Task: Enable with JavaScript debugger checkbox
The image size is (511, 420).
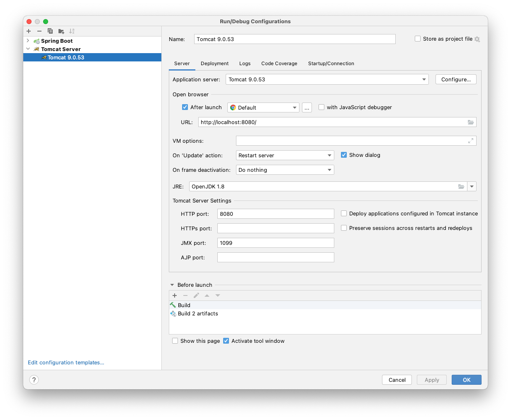Action: point(321,107)
